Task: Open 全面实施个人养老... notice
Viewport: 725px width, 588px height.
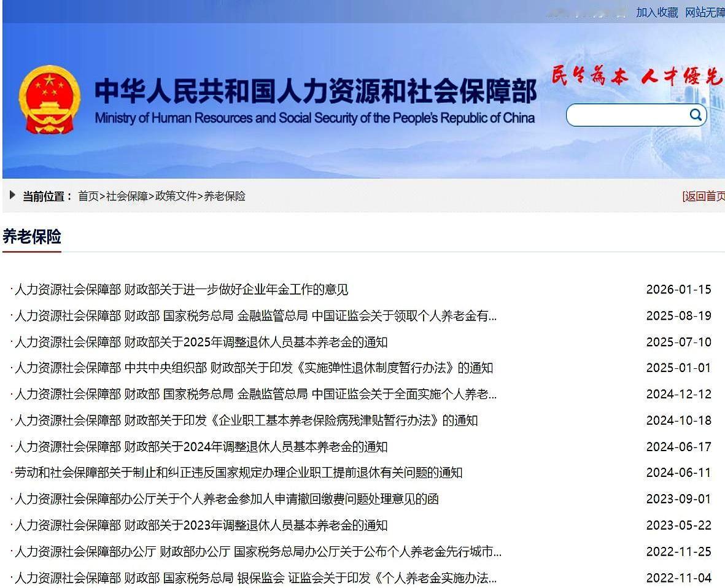Action: (256, 394)
